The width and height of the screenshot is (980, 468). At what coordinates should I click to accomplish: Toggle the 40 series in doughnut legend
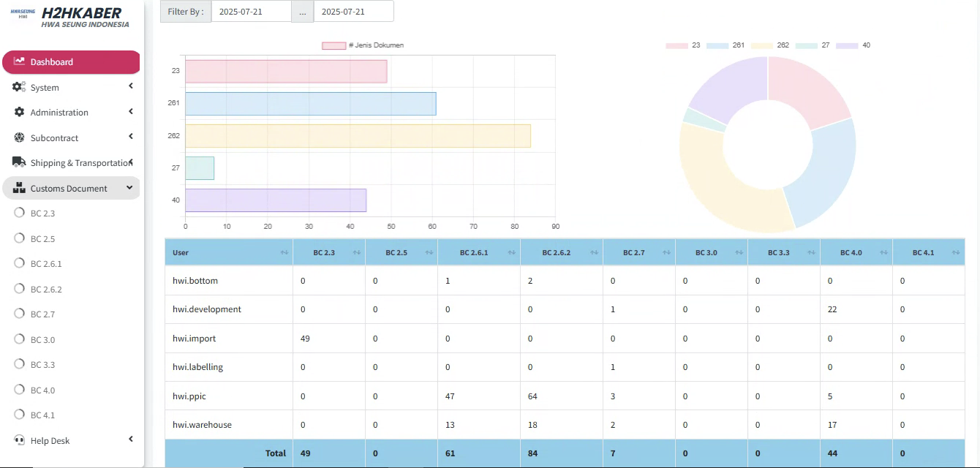(x=846, y=45)
